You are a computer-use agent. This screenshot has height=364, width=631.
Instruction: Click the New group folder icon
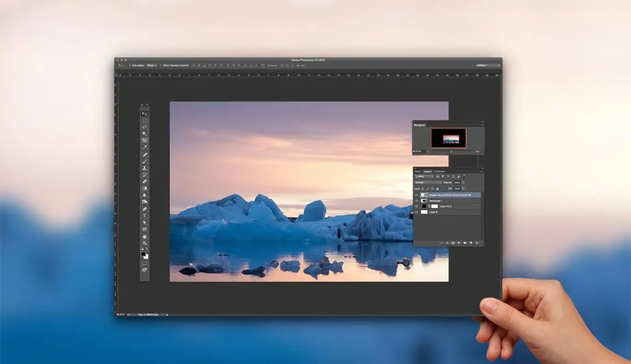465,243
